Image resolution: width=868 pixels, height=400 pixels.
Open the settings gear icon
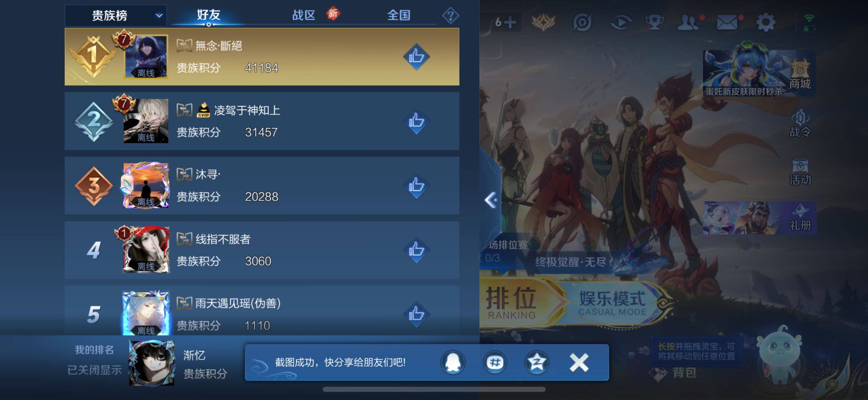(766, 23)
